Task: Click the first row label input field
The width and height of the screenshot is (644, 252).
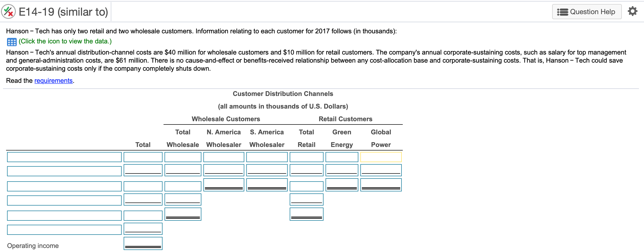Action: [x=64, y=157]
